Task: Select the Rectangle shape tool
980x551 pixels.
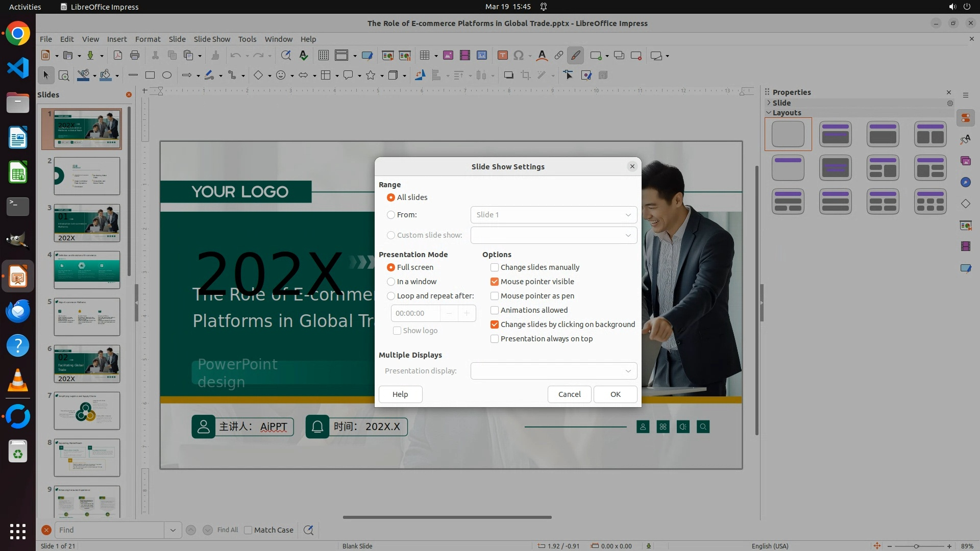Action: click(x=150, y=75)
